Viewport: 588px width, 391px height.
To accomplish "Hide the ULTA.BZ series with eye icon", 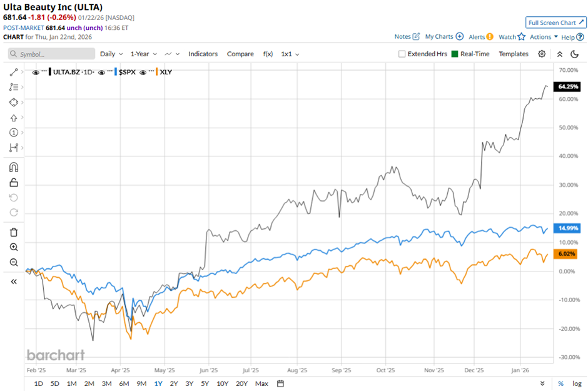I will [36, 72].
